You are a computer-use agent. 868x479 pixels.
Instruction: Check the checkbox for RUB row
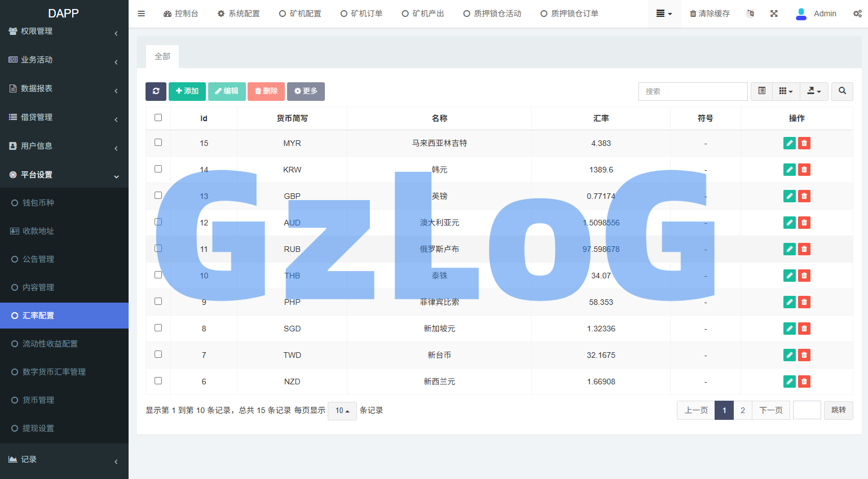click(158, 249)
